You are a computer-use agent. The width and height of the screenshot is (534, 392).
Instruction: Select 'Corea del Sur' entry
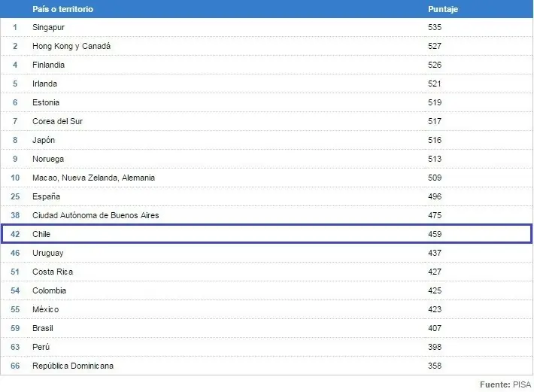(x=57, y=121)
